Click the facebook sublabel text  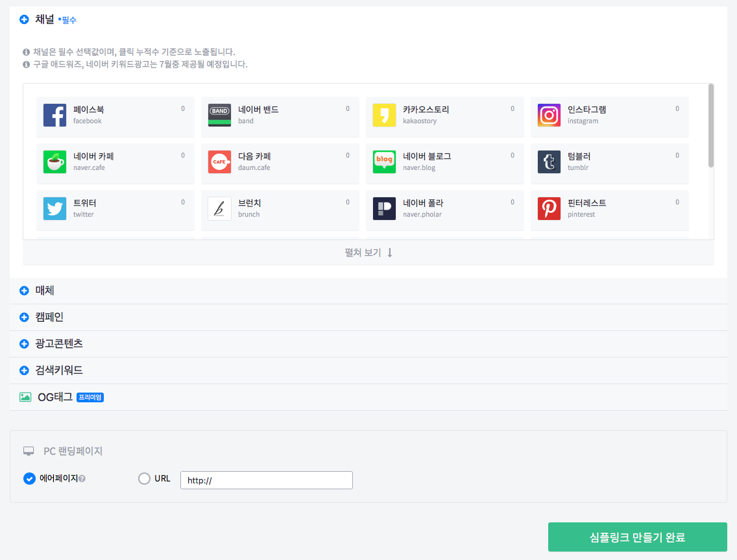[x=88, y=121]
